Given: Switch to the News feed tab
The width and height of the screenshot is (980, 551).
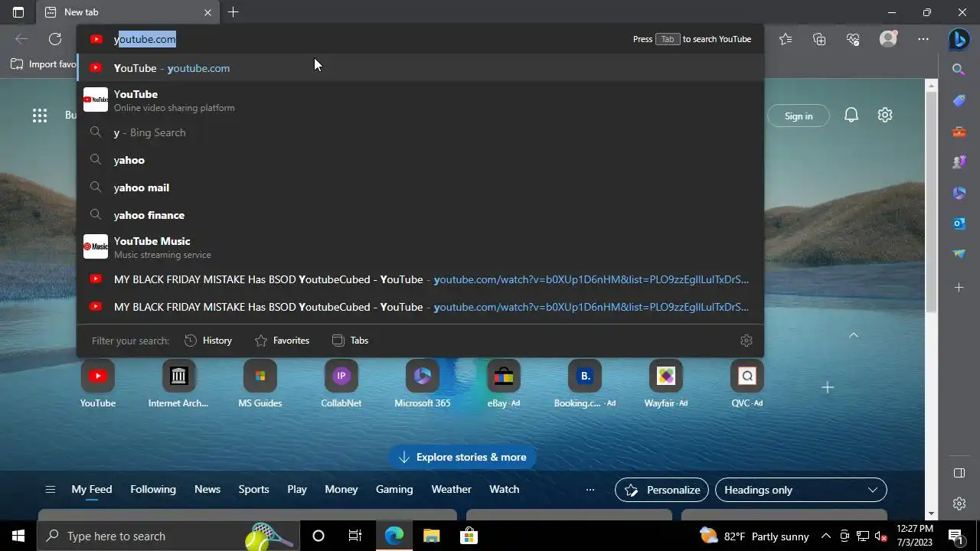Looking at the screenshot, I should pos(207,489).
